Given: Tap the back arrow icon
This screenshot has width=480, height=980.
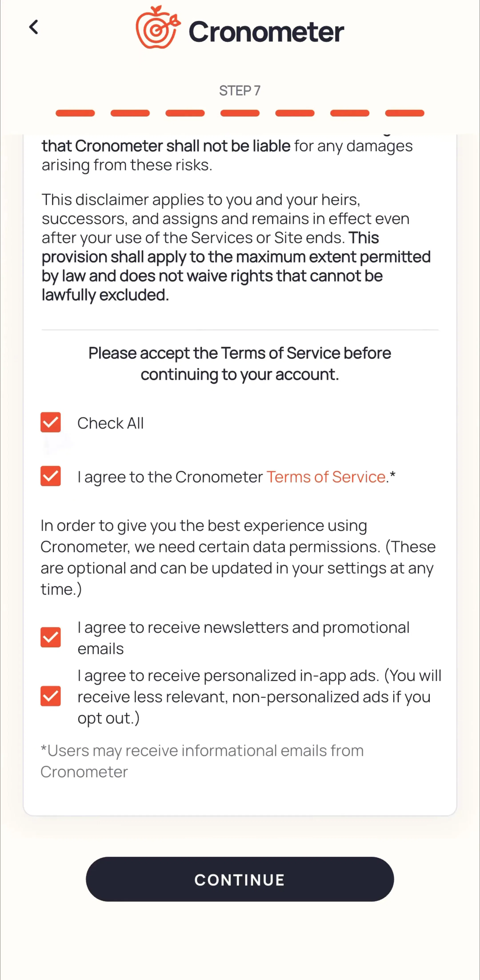Looking at the screenshot, I should pyautogui.click(x=34, y=27).
